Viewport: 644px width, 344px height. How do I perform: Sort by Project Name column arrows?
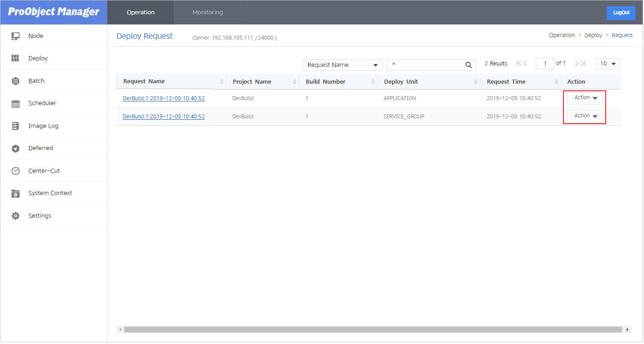pyautogui.click(x=295, y=82)
